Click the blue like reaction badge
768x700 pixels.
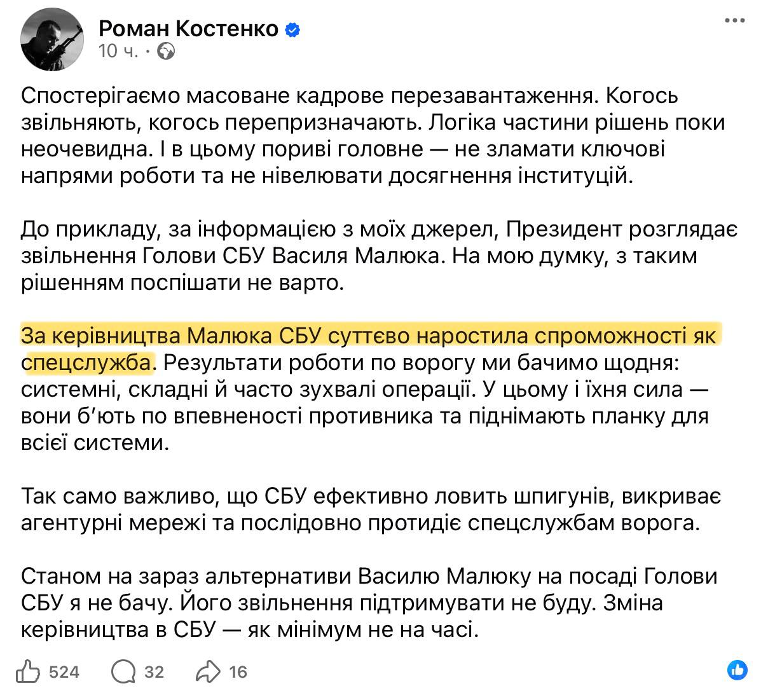point(737,669)
